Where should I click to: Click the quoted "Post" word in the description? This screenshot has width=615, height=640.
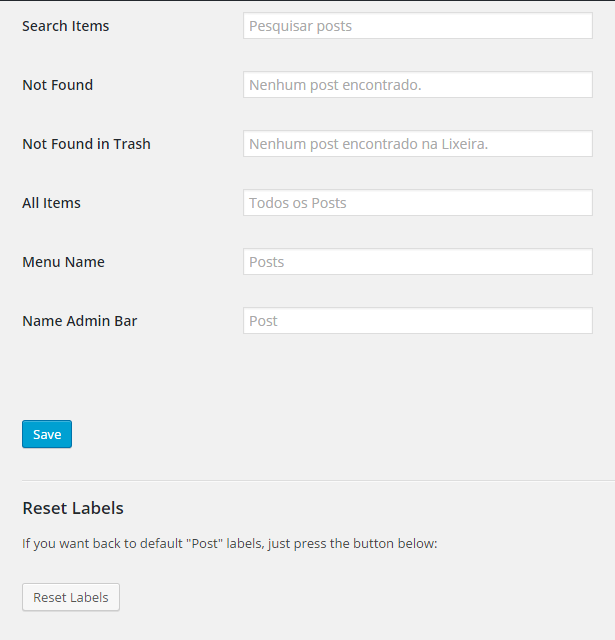pos(204,543)
